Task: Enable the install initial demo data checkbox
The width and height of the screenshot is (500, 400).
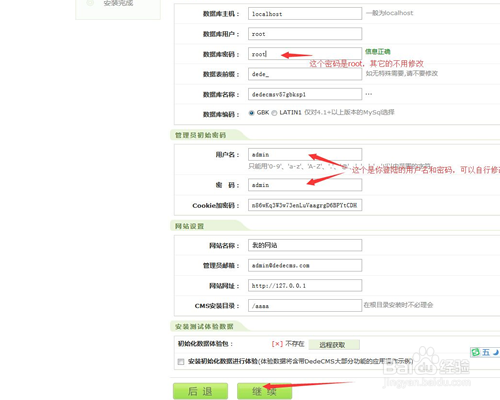Action: 181,362
